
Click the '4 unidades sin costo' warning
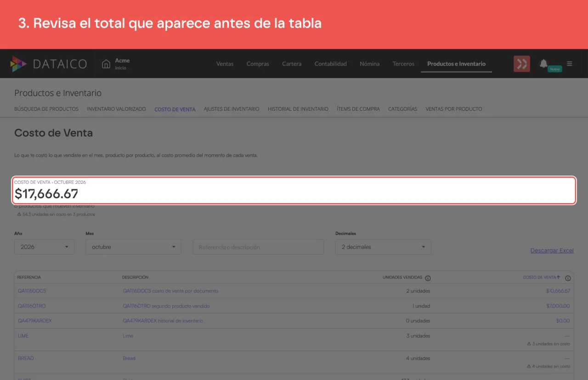click(548, 366)
